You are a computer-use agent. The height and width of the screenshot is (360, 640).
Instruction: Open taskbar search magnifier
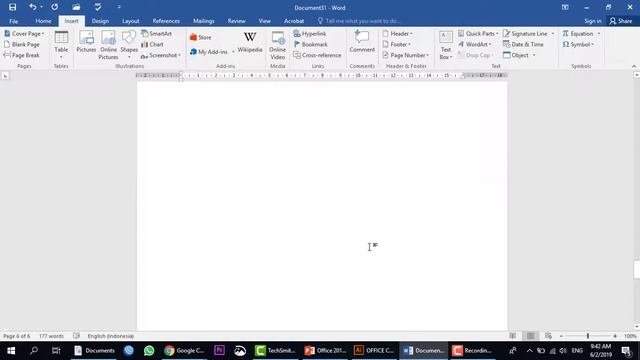tap(34, 350)
